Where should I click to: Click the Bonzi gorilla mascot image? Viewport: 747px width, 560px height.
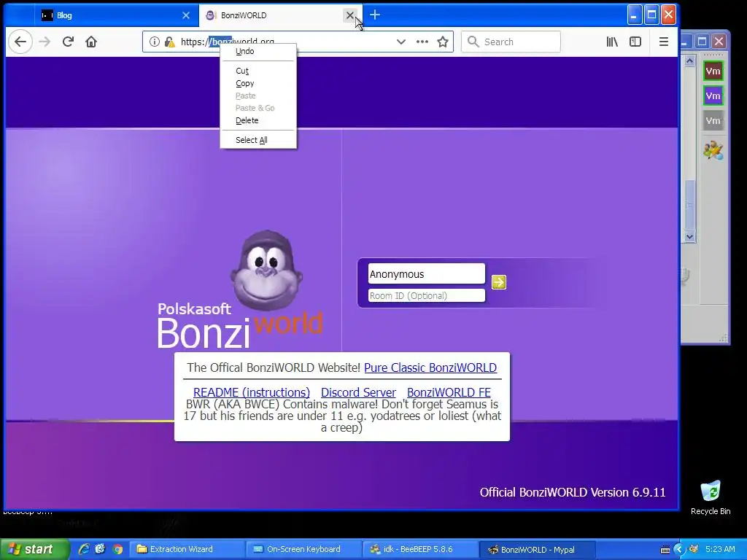click(x=266, y=271)
